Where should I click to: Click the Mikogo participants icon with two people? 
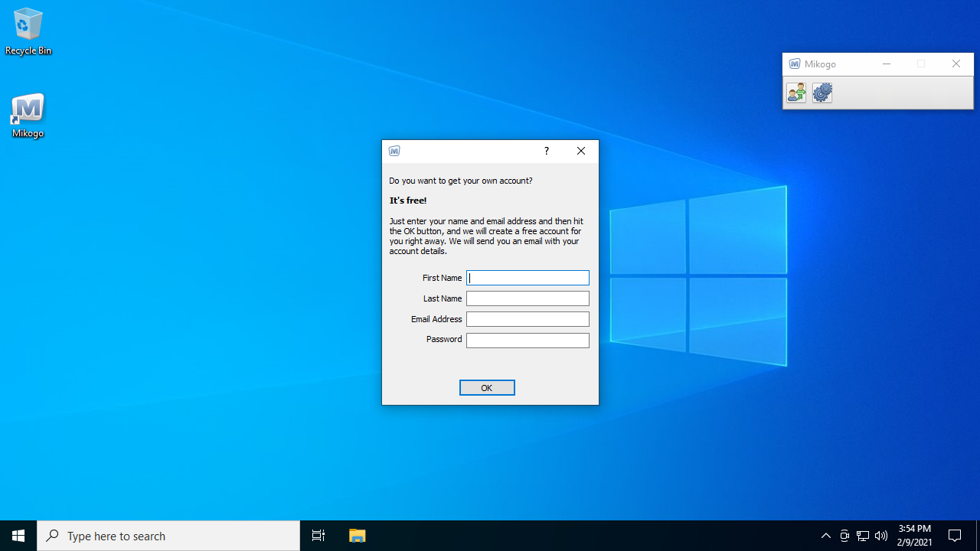[x=796, y=93]
